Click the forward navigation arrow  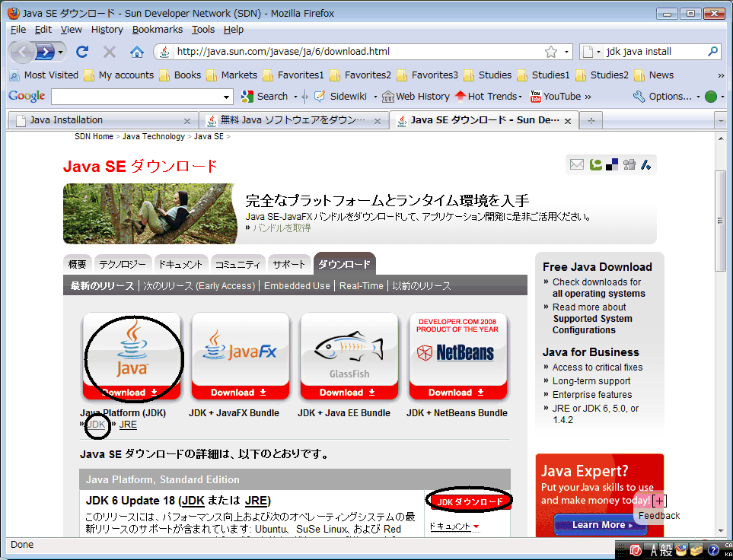click(45, 52)
